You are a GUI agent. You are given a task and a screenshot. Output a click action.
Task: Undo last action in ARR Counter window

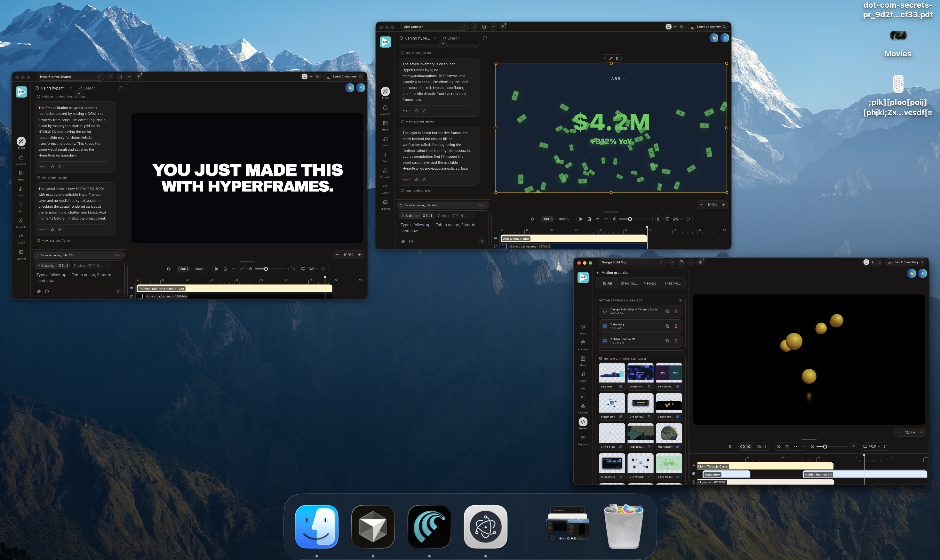tap(597, 219)
